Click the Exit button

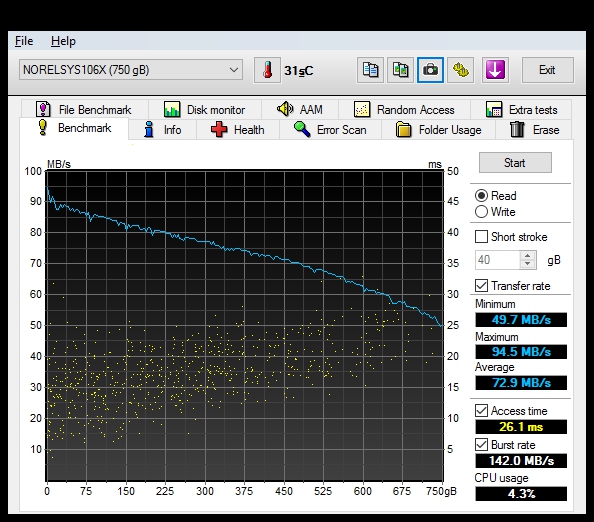pyautogui.click(x=547, y=70)
